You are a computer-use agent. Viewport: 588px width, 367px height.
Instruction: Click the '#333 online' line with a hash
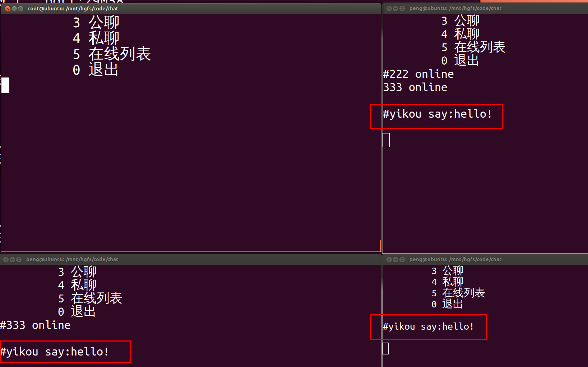pyautogui.click(x=35, y=325)
